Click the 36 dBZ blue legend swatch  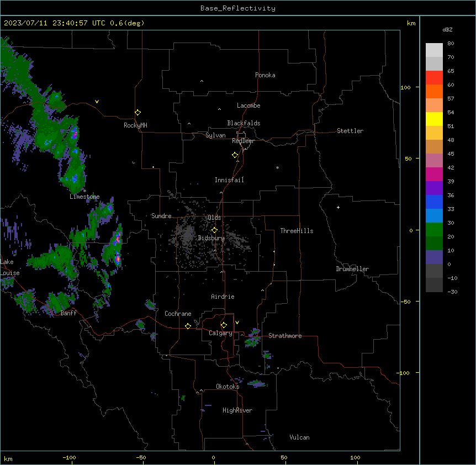[434, 202]
